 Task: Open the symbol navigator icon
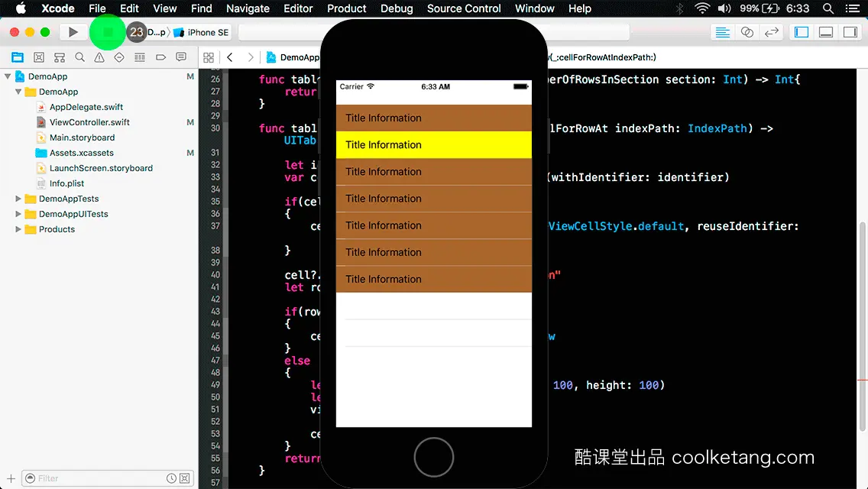[60, 57]
